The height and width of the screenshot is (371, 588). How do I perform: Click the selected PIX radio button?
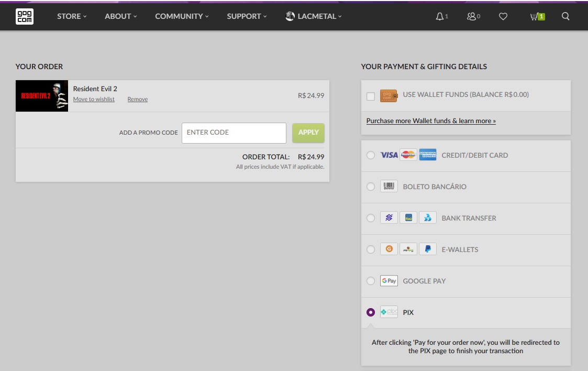click(x=371, y=312)
